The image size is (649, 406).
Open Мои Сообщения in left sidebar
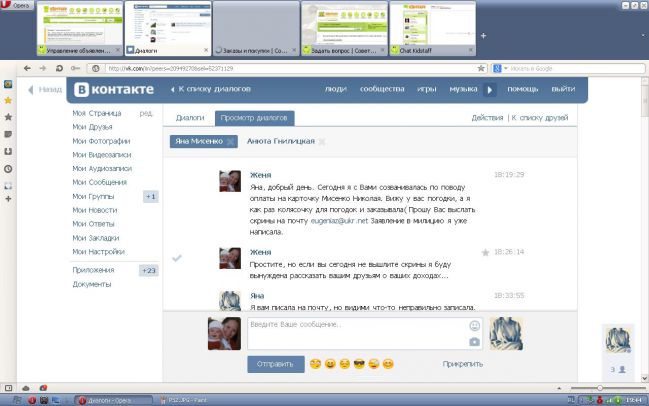[x=100, y=182]
